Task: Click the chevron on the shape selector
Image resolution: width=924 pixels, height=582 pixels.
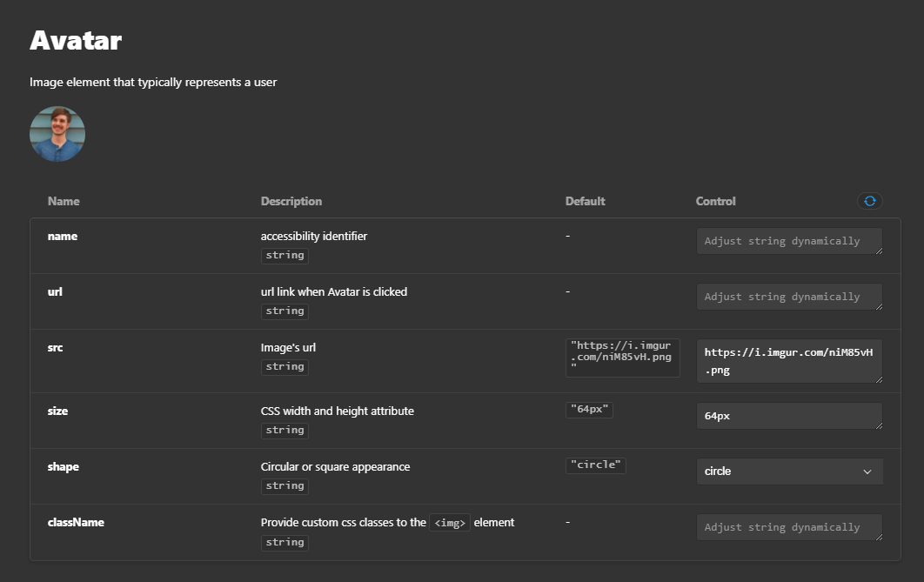Action: [867, 471]
